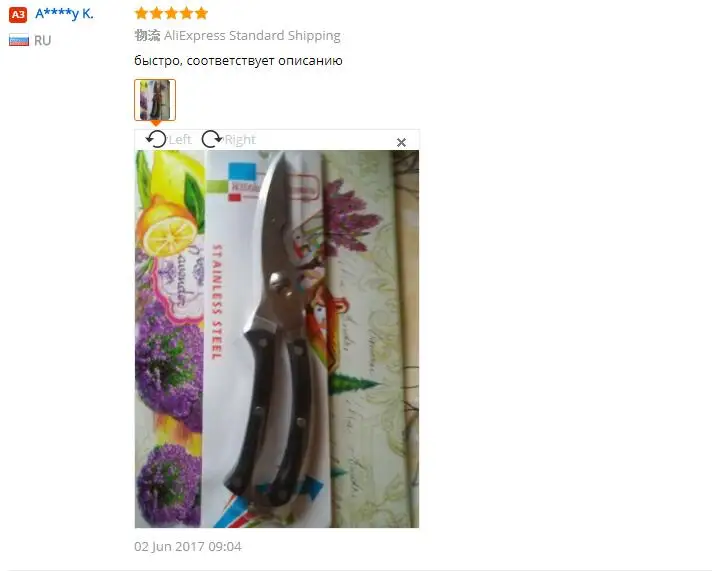Click the fifth rating star
The image size is (712, 571).
pyautogui.click(x=201, y=13)
